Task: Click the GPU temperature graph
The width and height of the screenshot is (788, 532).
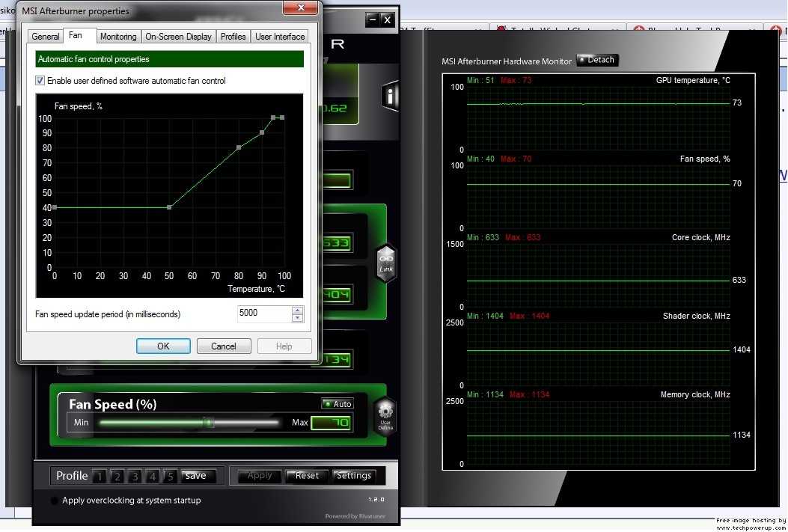Action: [x=598, y=118]
